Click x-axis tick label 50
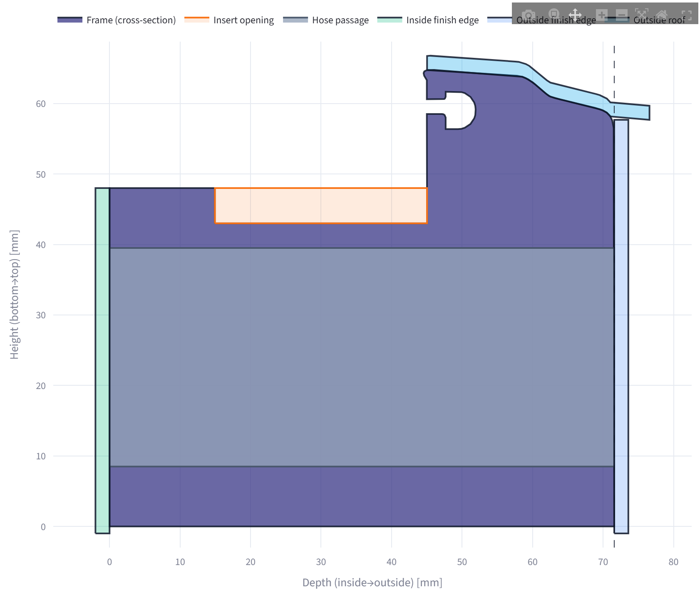The width and height of the screenshot is (700, 600). (462, 562)
